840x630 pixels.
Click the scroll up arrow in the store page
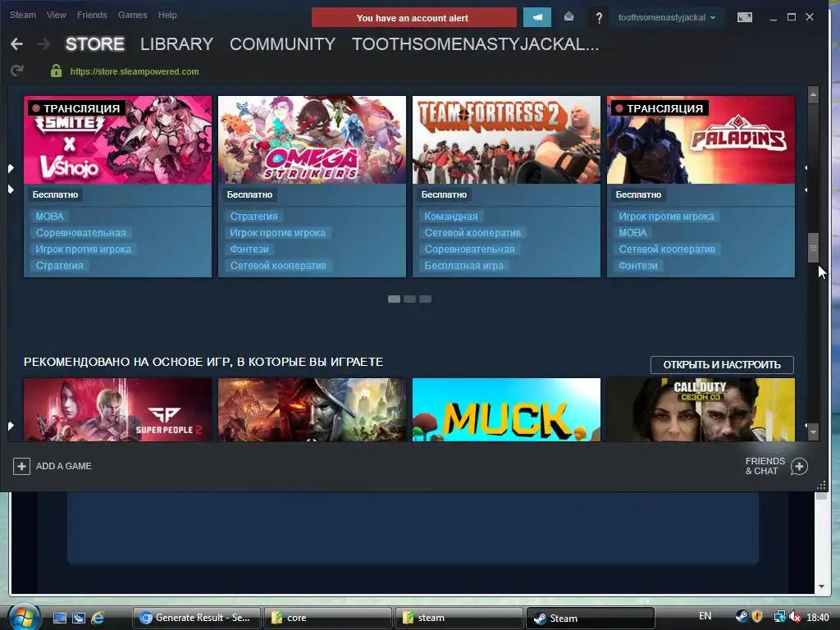(813, 94)
